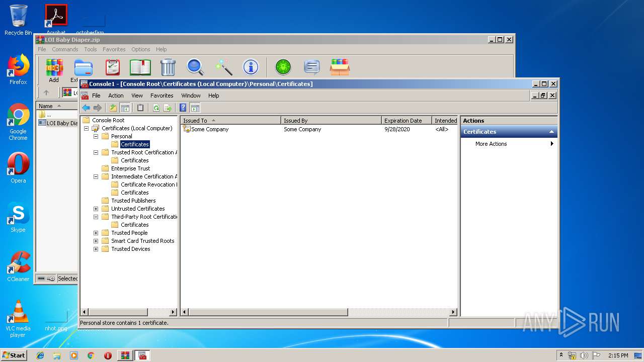The width and height of the screenshot is (644, 362).
Task: Click the Export List toolbar icon
Action: click(x=168, y=108)
